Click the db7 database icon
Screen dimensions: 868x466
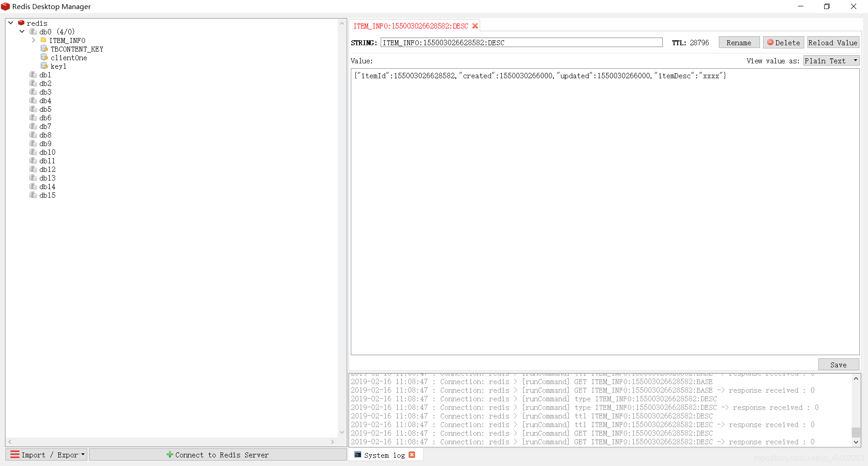33,126
